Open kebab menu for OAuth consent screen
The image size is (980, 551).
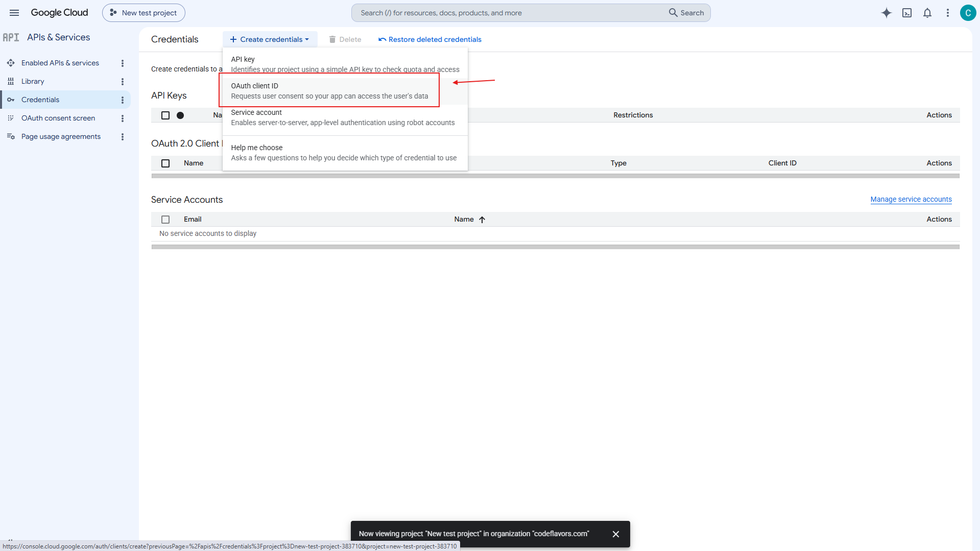coord(123,118)
